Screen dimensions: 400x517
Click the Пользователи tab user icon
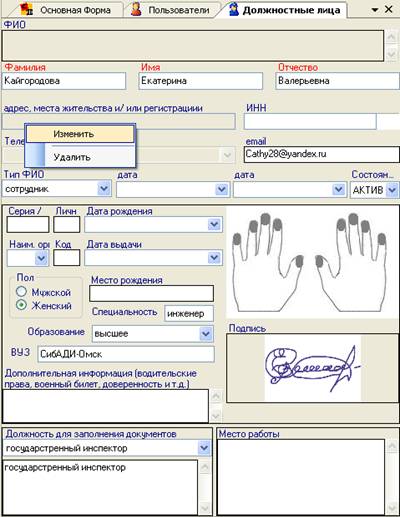point(136,9)
